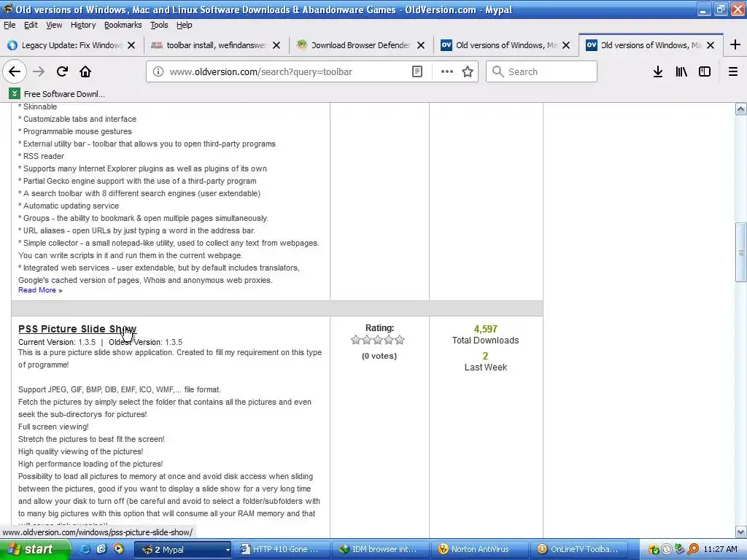This screenshot has height=560, width=747.
Task: Switch to IDM browser int... taskbar window
Action: coord(379,550)
